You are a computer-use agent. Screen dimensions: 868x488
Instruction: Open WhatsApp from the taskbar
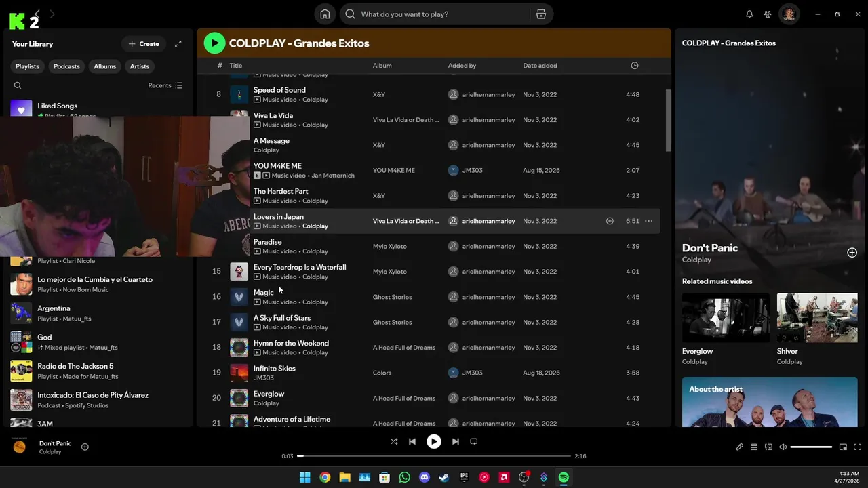coord(405,477)
